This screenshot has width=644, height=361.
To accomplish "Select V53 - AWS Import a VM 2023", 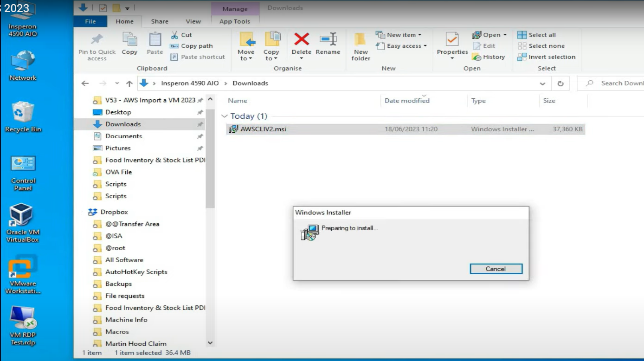I will pos(150,100).
